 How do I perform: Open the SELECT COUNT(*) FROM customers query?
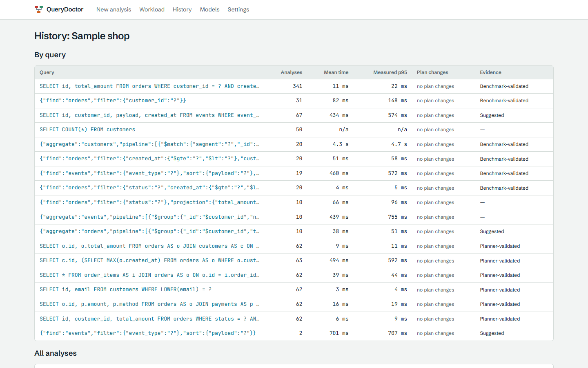click(87, 130)
